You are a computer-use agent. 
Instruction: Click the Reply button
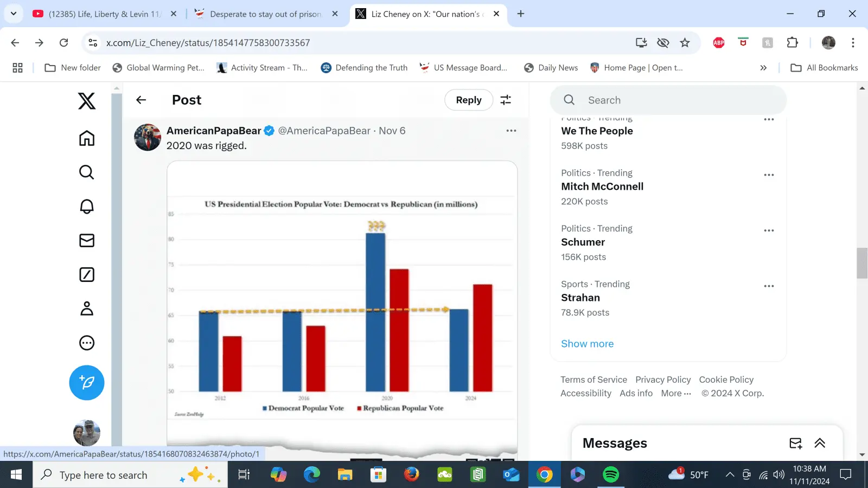click(x=469, y=100)
